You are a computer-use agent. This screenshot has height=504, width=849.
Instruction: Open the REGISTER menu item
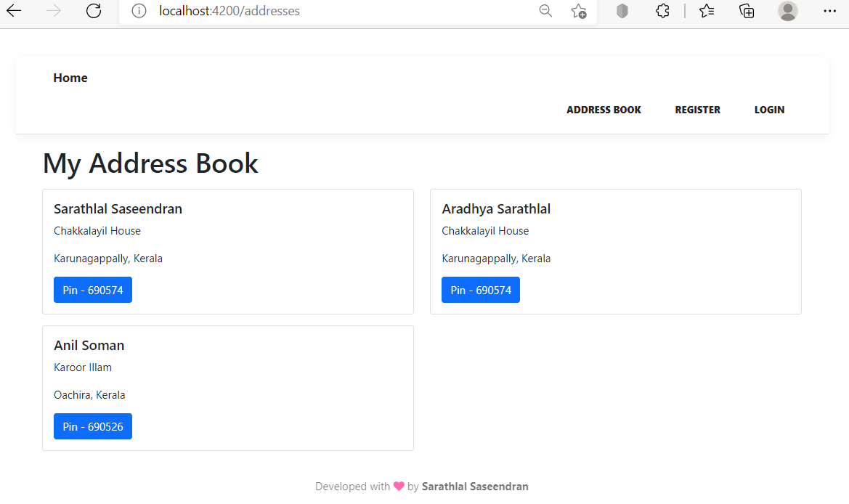[x=697, y=110]
